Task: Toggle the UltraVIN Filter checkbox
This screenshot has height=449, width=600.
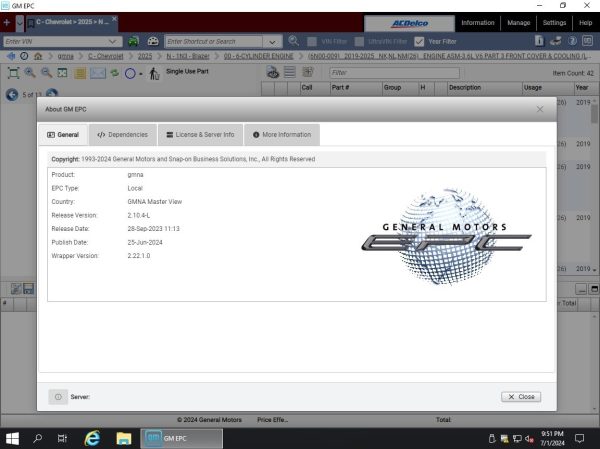Action: tap(359, 41)
